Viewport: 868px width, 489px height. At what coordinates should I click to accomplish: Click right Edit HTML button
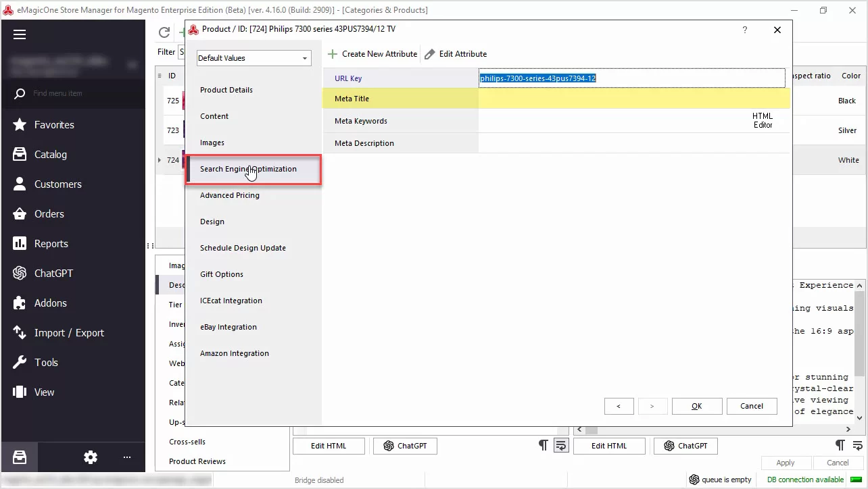pyautogui.click(x=609, y=446)
